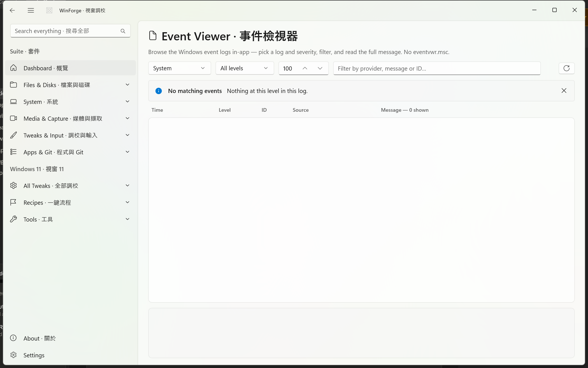588x368 pixels.
Task: Click the Media & Capture camera icon
Action: point(13,118)
